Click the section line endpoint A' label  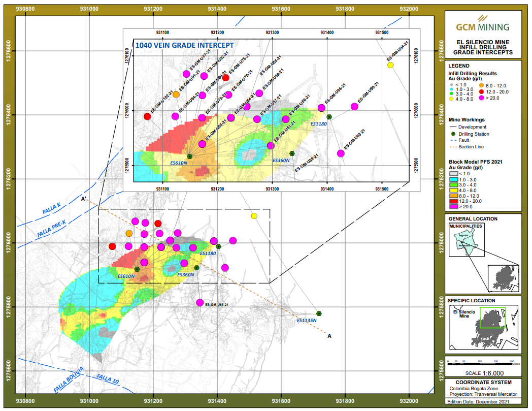pyautogui.click(x=84, y=199)
